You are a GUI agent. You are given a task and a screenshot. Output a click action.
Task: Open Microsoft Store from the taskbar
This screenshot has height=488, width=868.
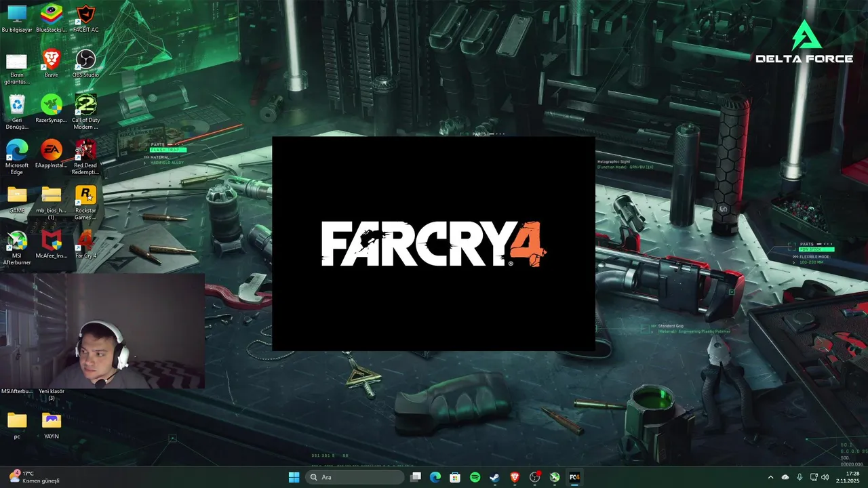pyautogui.click(x=455, y=477)
